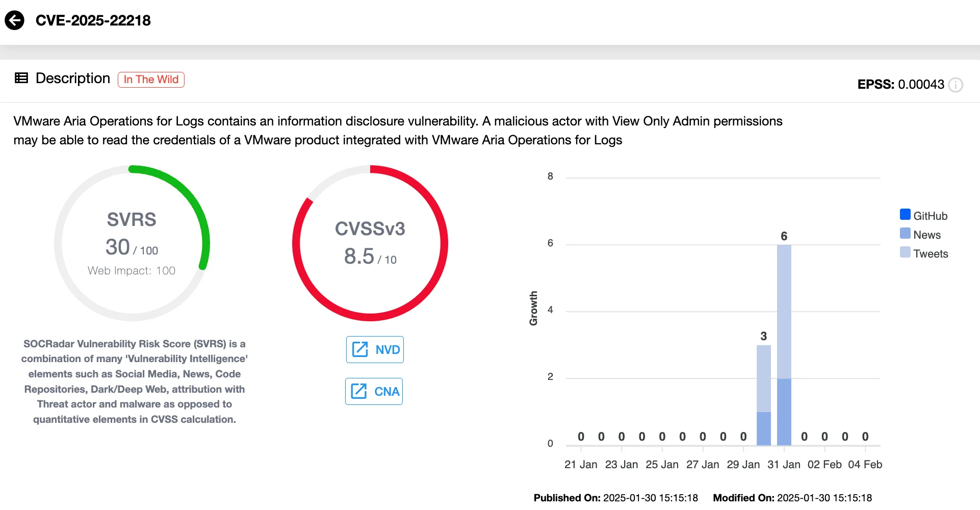Click the 30 / 100 score text
Screen dimensions: 980x510
coord(132,247)
